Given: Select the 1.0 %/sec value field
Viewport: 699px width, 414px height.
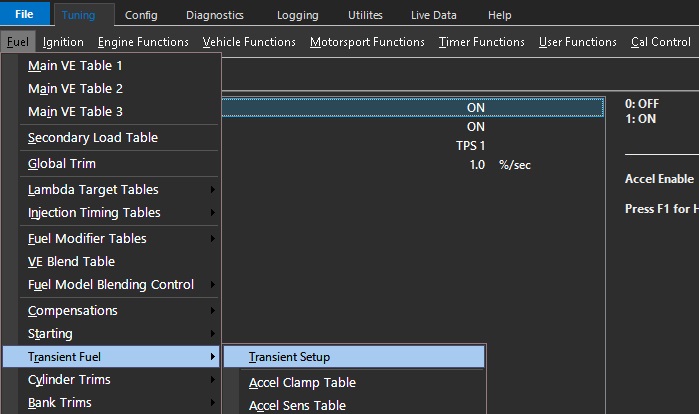Looking at the screenshot, I should pos(477,164).
